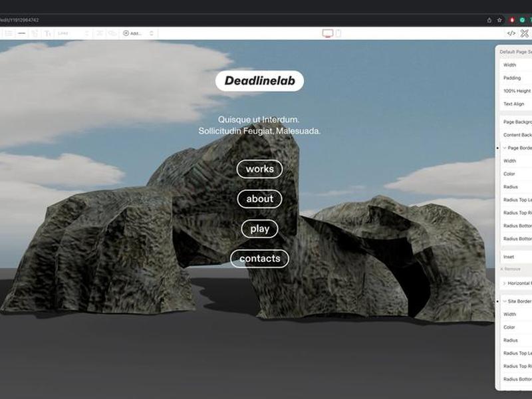Click the browser address bar URL
The width and height of the screenshot is (532, 399).
pos(19,20)
